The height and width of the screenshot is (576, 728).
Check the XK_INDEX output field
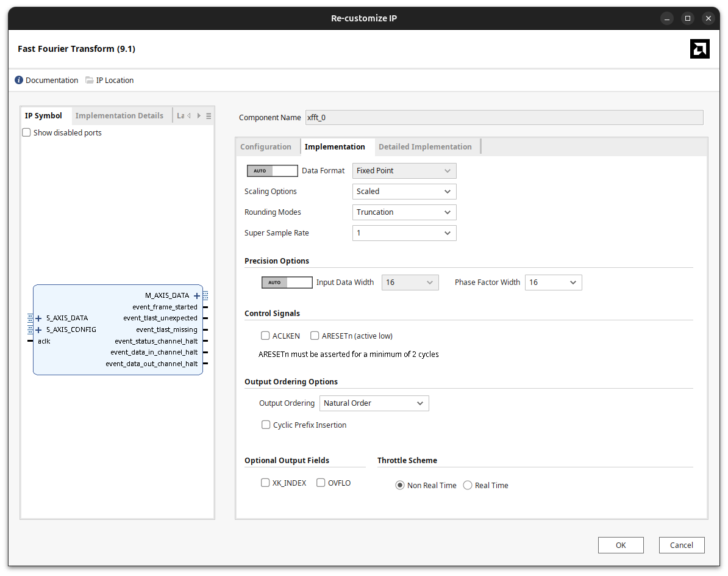click(265, 483)
